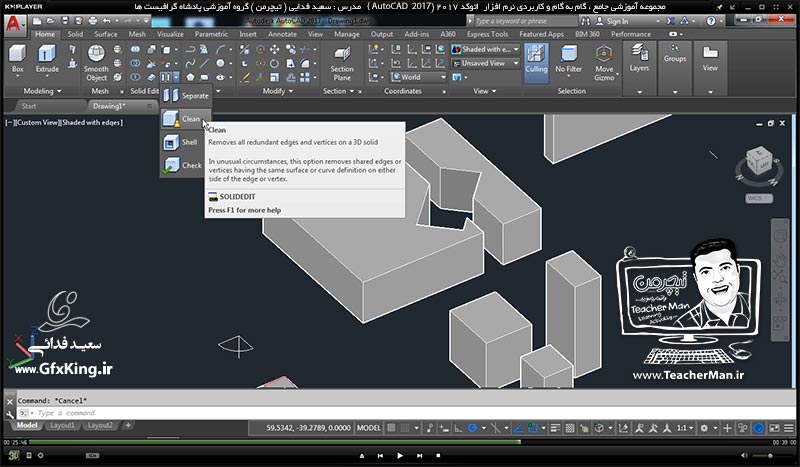The image size is (800, 467).
Task: Choose Clean in solid editing flyout
Action: (x=186, y=119)
